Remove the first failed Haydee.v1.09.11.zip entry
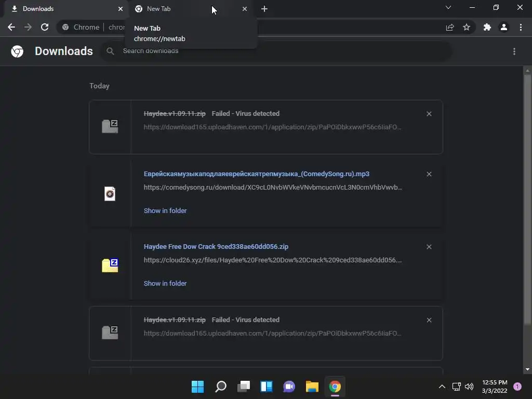 click(x=429, y=114)
